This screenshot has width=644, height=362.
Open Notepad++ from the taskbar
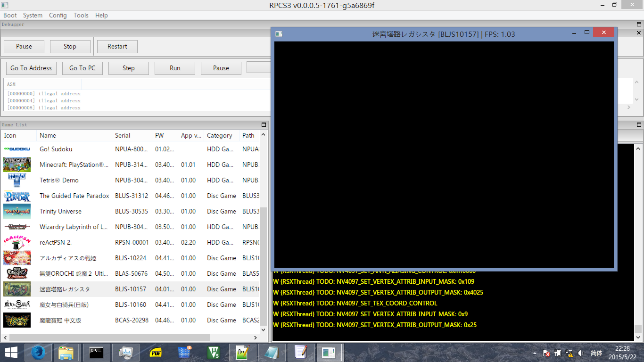point(243,353)
